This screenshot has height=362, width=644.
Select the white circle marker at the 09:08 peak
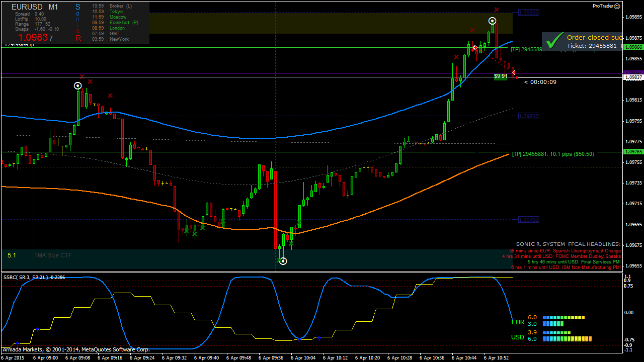pos(77,85)
